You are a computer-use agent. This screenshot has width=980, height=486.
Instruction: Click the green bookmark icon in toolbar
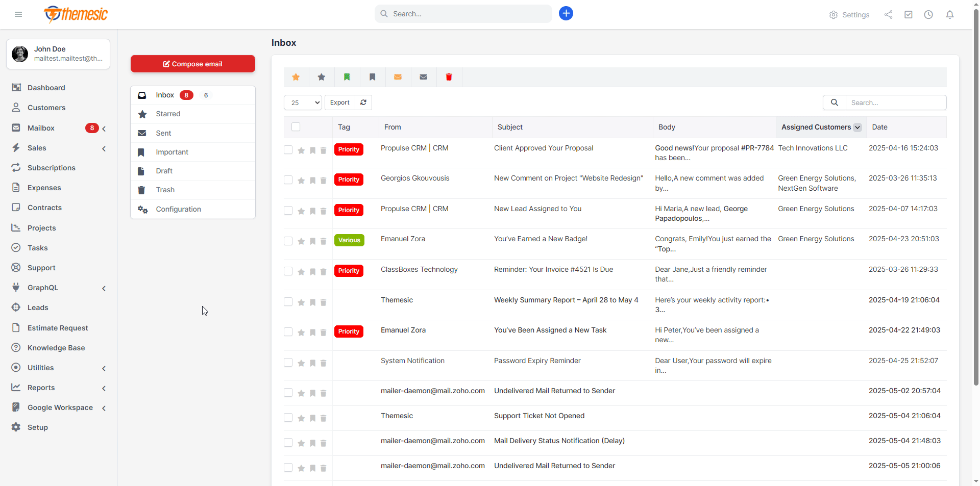tap(347, 77)
